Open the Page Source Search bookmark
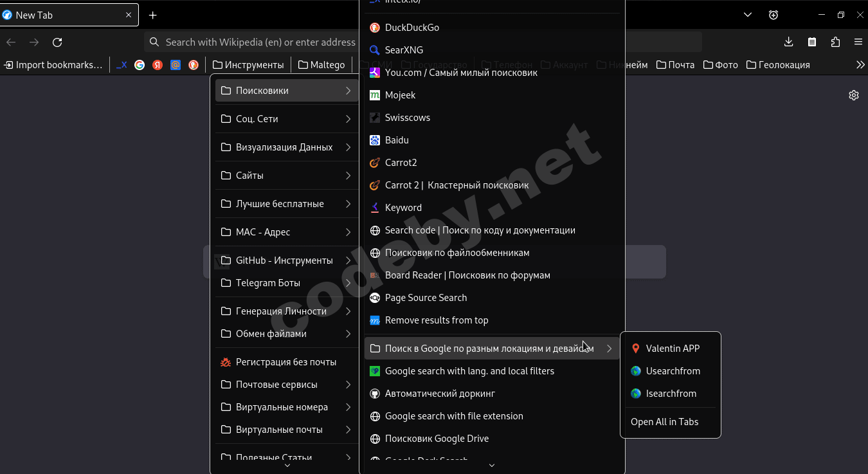 coord(492,298)
